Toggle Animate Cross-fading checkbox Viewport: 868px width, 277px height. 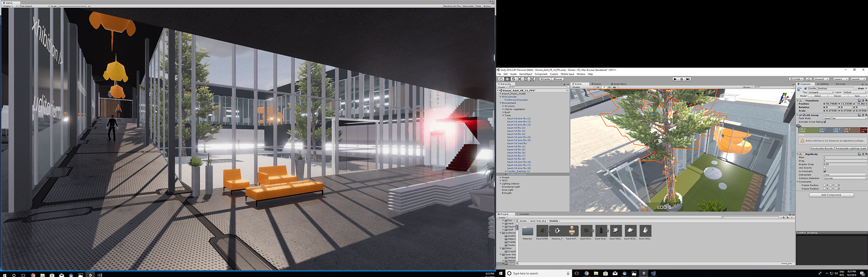click(x=825, y=122)
